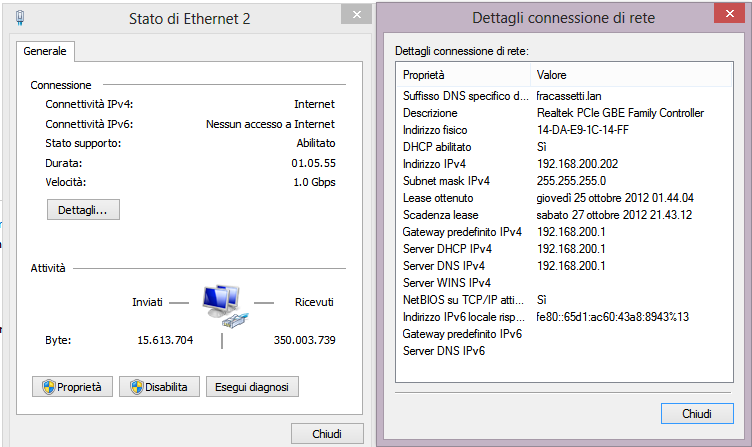Select the Indirizzo IPv4 row
The height and width of the screenshot is (447, 752).
point(564,164)
